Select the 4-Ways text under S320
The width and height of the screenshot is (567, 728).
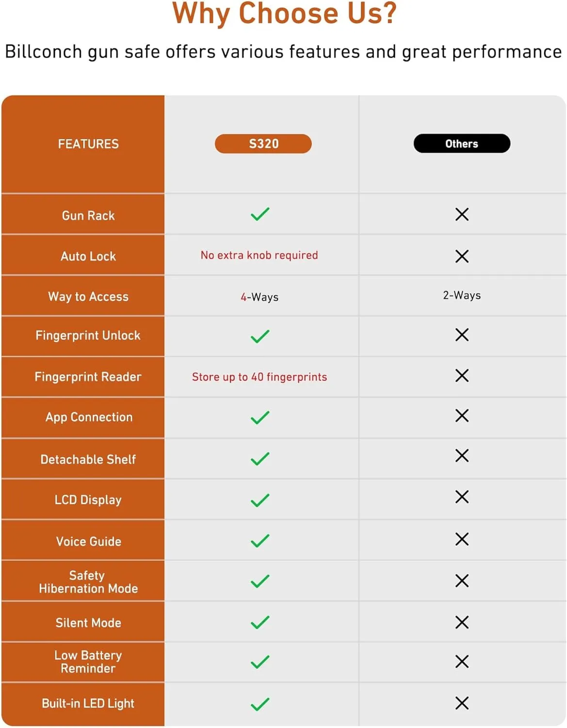coord(259,297)
